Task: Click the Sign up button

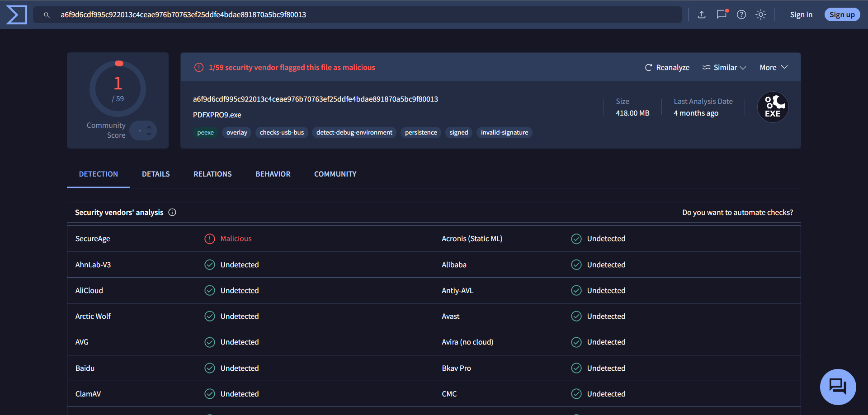Action: 842,15
